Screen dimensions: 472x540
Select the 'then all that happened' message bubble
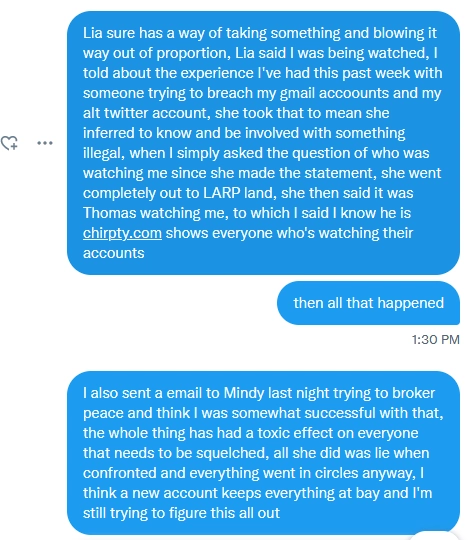point(368,303)
